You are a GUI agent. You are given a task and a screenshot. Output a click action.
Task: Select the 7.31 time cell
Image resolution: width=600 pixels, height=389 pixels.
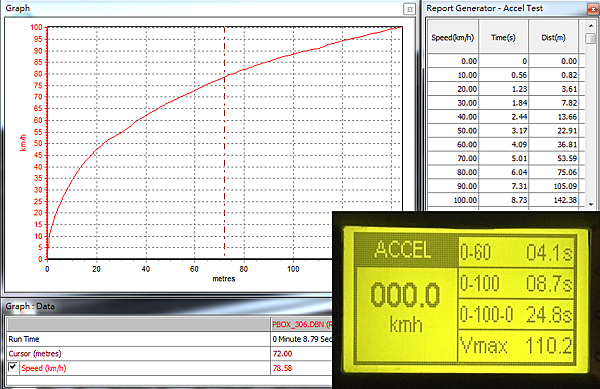pos(503,186)
